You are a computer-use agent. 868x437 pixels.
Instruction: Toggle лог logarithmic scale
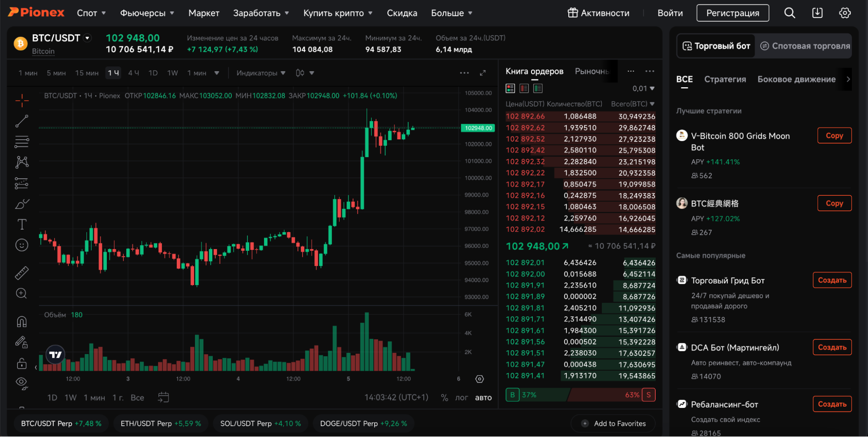click(x=461, y=398)
